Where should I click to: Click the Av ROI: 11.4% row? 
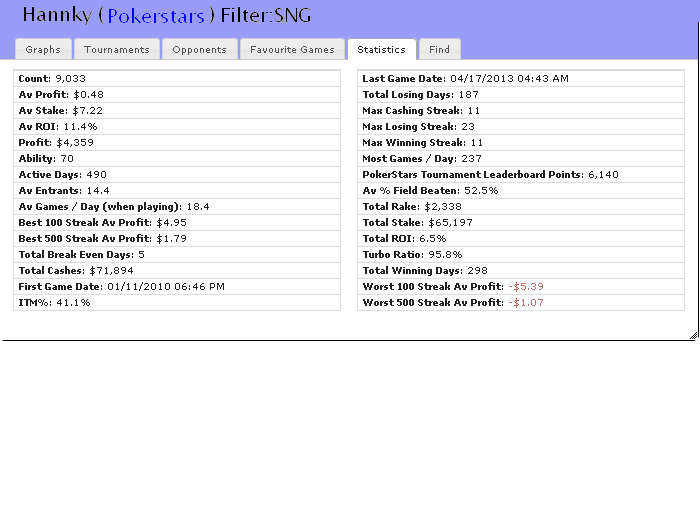pos(177,127)
